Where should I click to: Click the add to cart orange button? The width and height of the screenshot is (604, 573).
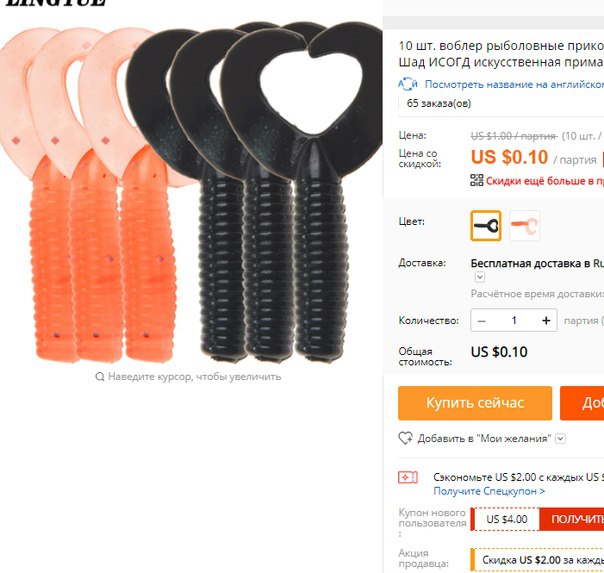582,403
